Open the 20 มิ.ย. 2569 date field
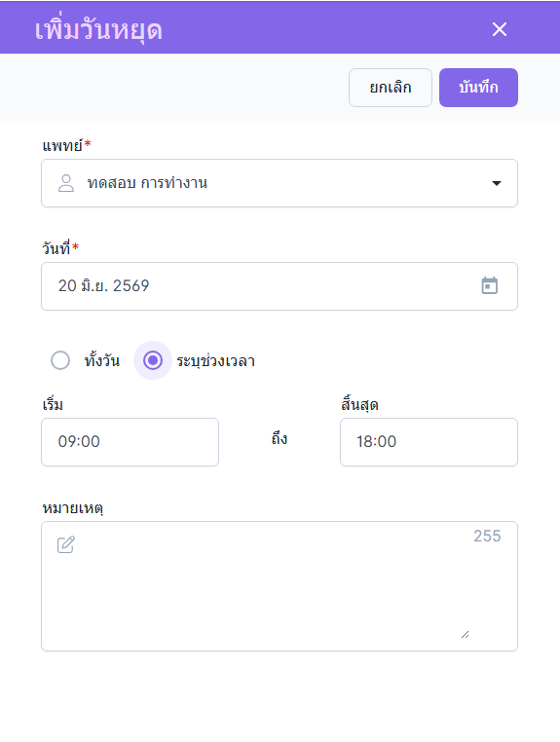560x742 pixels. [x=280, y=286]
